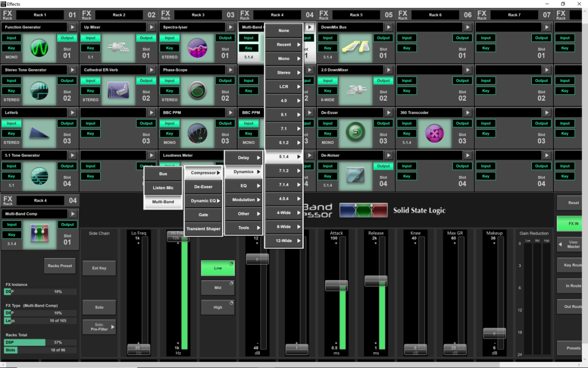Click the Solid State Logic three-band logo
Viewport: 588px width, 368px height.
363,210
